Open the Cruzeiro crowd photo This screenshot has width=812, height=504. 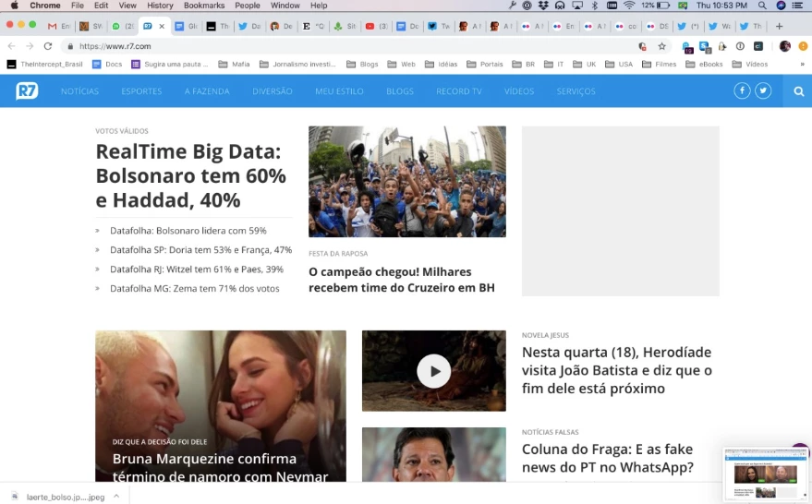point(406,181)
